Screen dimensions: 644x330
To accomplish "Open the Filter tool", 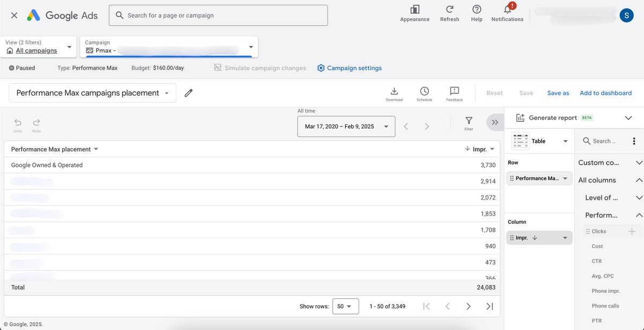I will point(469,123).
